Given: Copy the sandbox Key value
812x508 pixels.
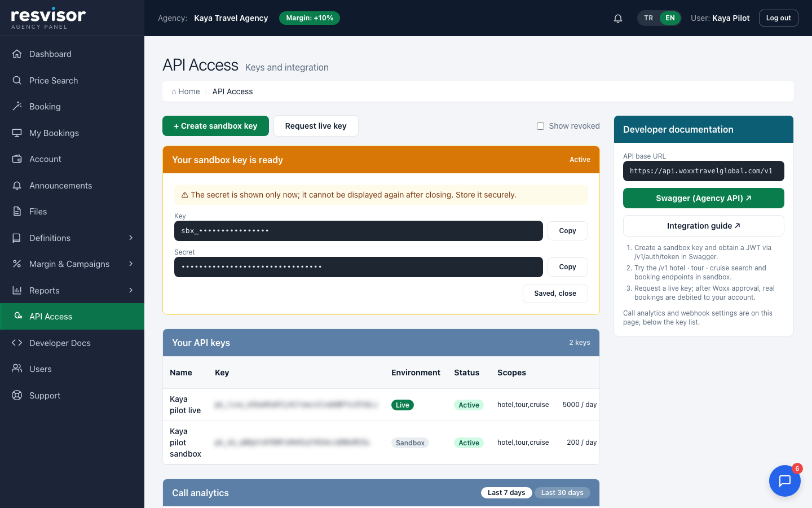Looking at the screenshot, I should [x=568, y=231].
